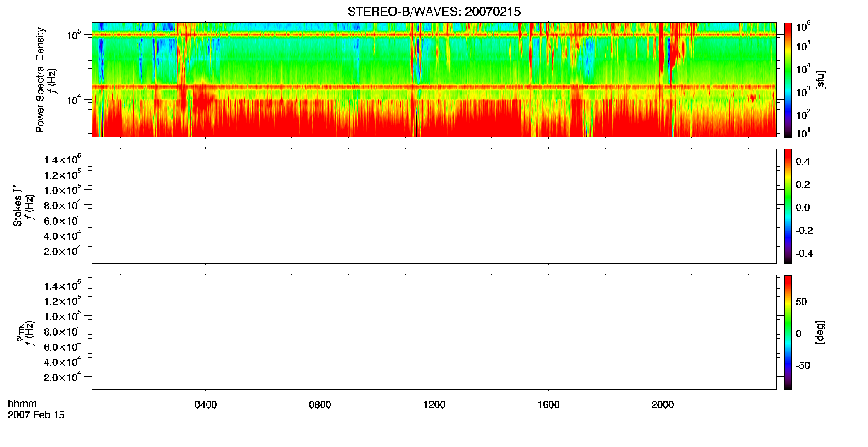Click the STEREO-B/WAVES: 20070215 title
The image size is (868, 447).
434,12
